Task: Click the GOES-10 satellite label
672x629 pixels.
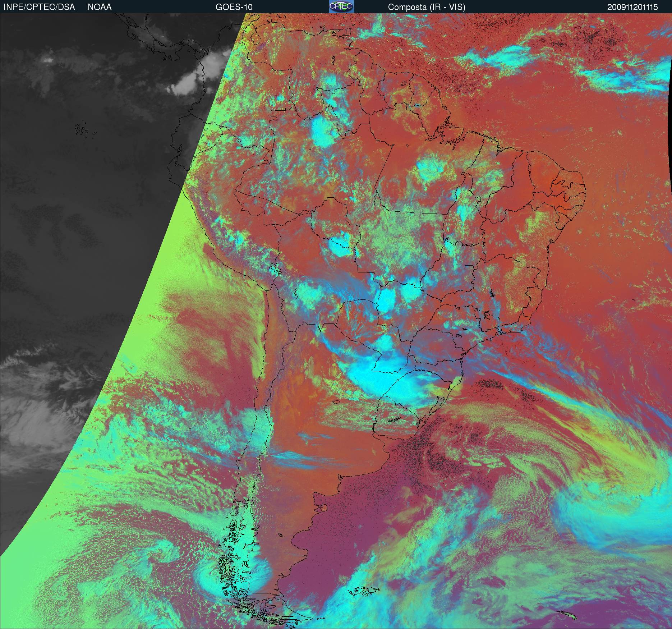Action: 234,7
